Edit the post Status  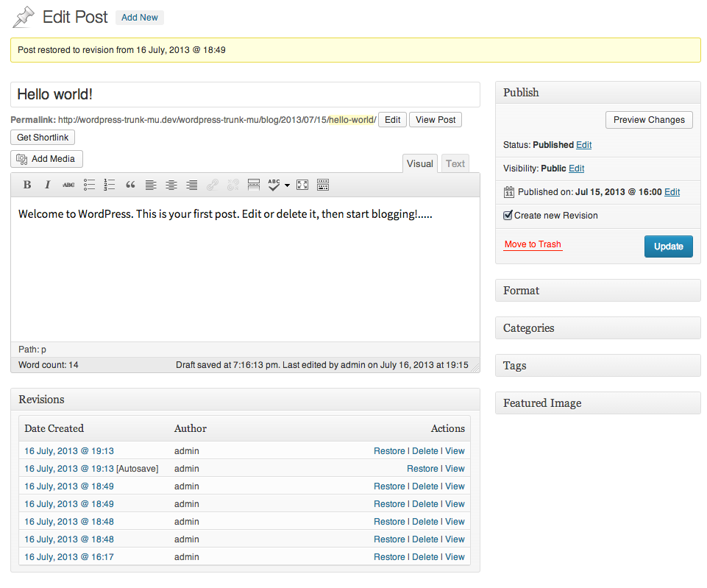(x=583, y=145)
